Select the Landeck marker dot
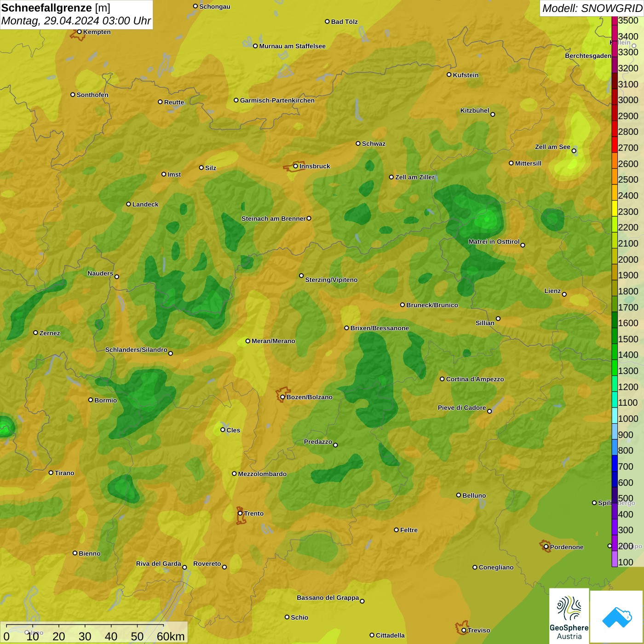 [128, 204]
